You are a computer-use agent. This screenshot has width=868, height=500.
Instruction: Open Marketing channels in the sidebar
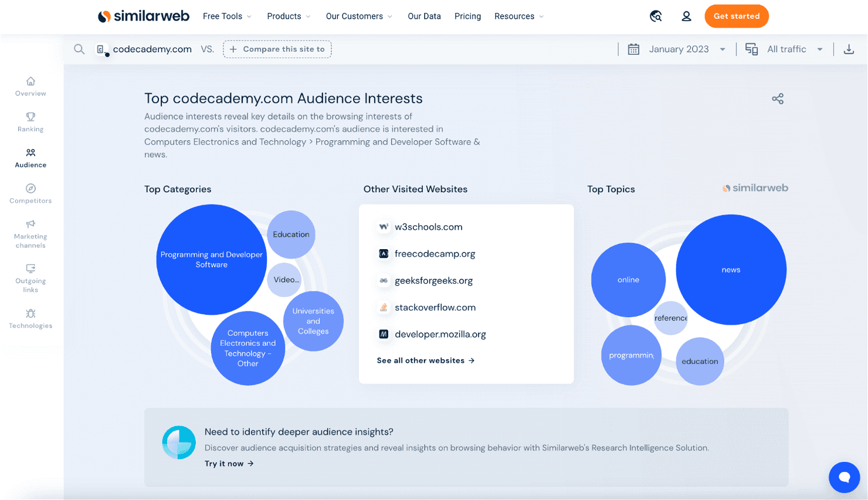pyautogui.click(x=30, y=234)
